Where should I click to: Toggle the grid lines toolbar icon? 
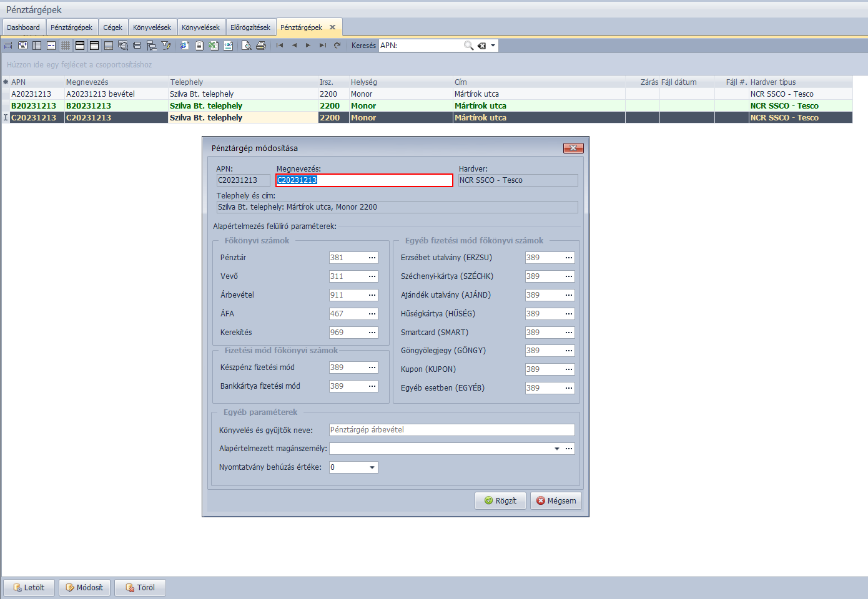66,46
